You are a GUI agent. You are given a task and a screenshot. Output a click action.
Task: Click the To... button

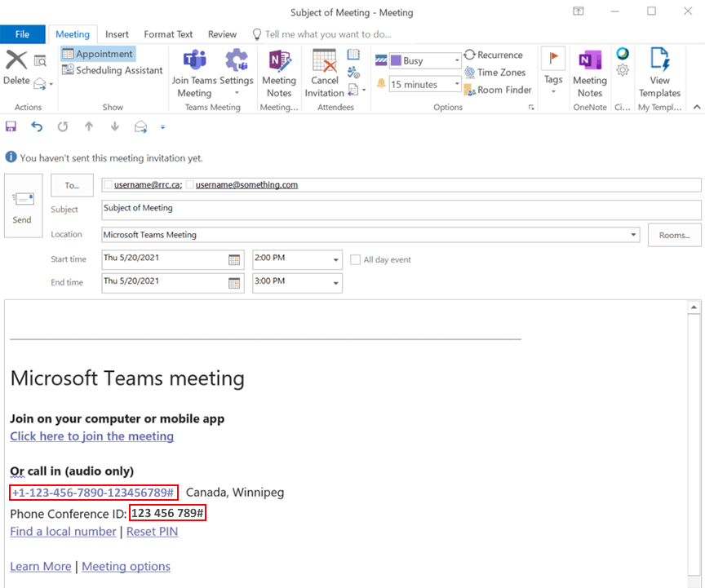(72, 185)
